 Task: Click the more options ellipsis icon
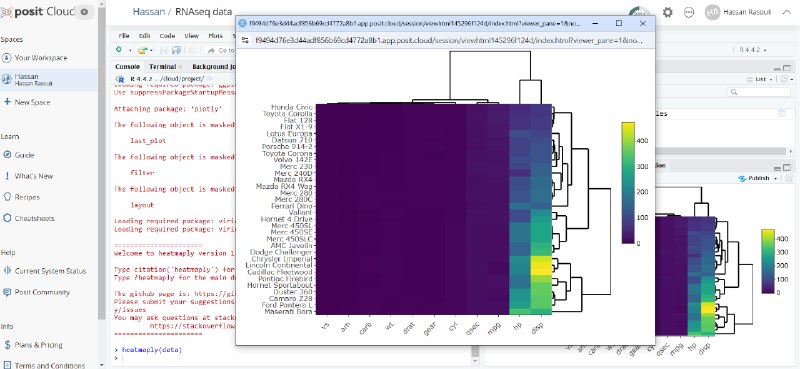point(689,12)
